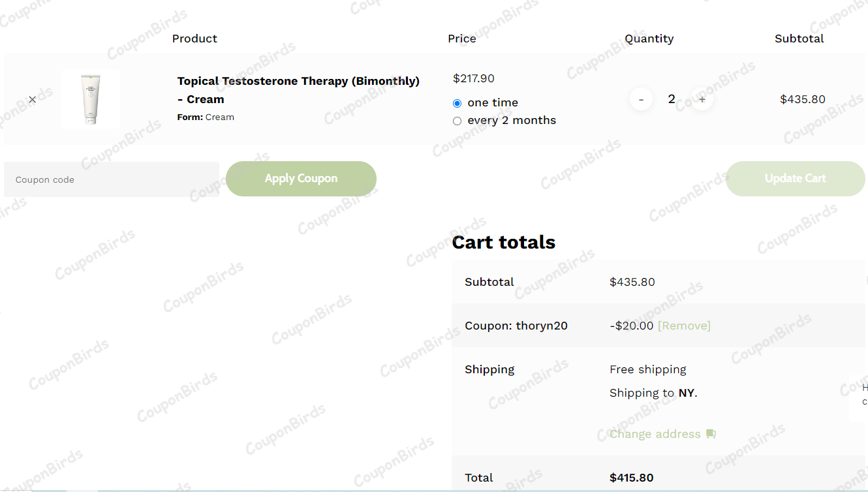Viewport: 868px width, 492px height.
Task: Click the quantity number field
Action: 672,99
